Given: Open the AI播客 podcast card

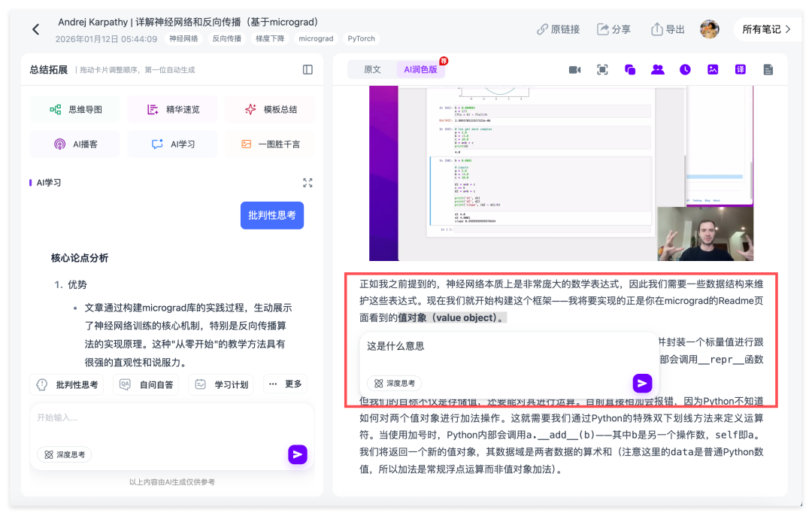Looking at the screenshot, I should click(74, 144).
